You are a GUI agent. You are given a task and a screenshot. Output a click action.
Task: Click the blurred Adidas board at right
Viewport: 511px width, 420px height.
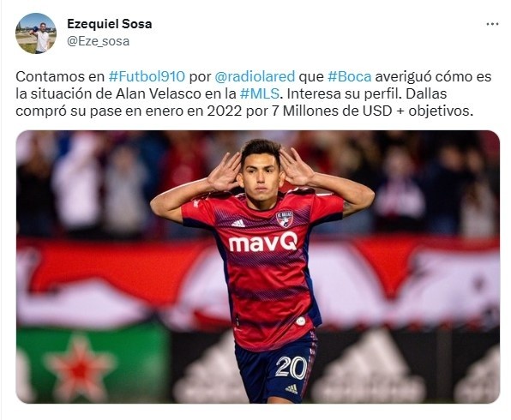(368, 368)
